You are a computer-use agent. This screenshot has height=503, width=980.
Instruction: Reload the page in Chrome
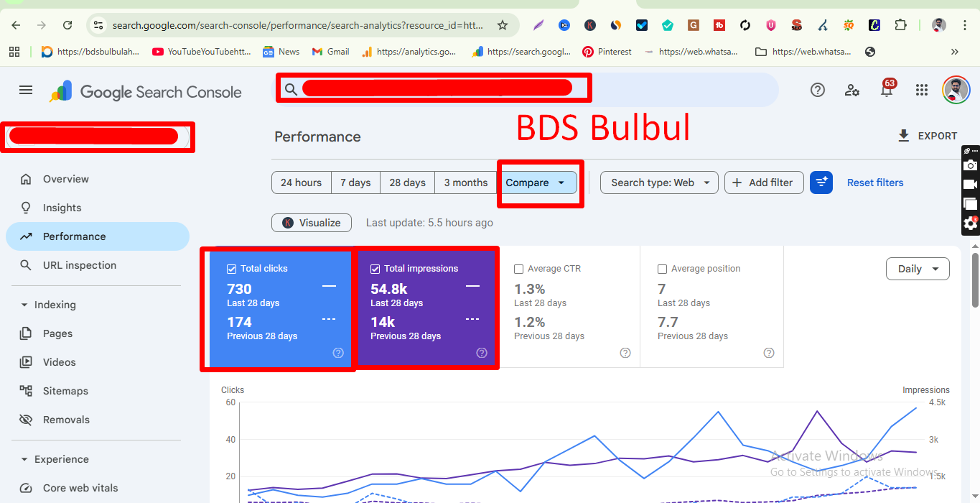point(67,25)
